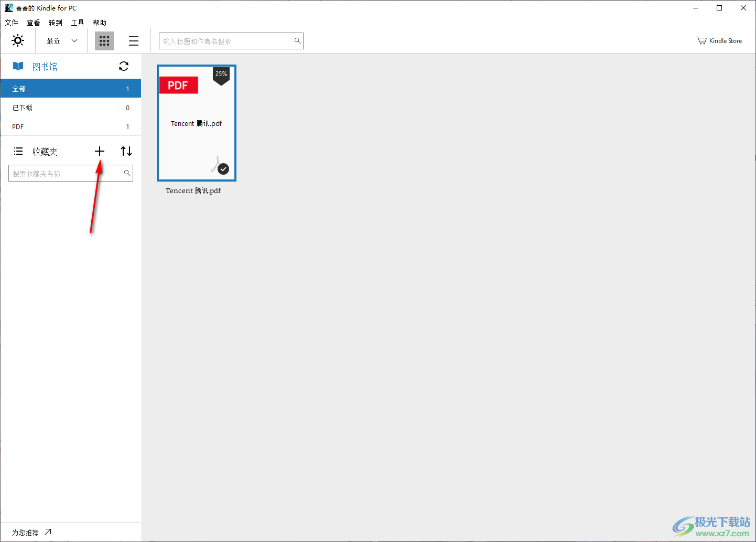Open the 帮助 menu

100,23
